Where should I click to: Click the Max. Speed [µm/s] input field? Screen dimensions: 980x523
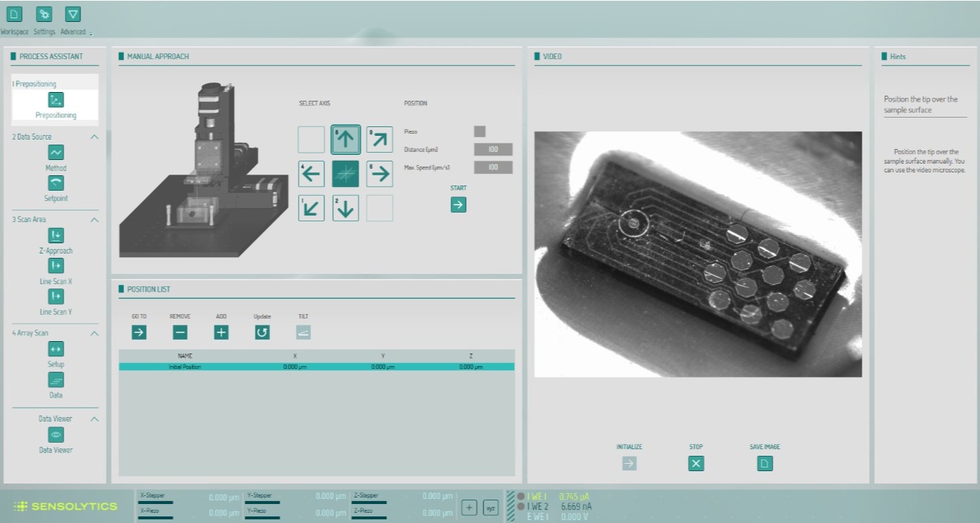coord(493,167)
